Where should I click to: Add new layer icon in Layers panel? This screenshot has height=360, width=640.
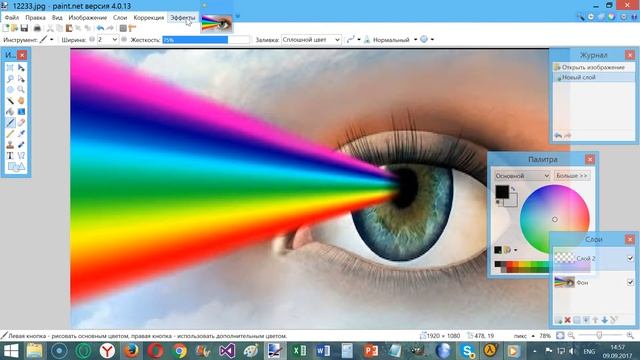coord(558,320)
